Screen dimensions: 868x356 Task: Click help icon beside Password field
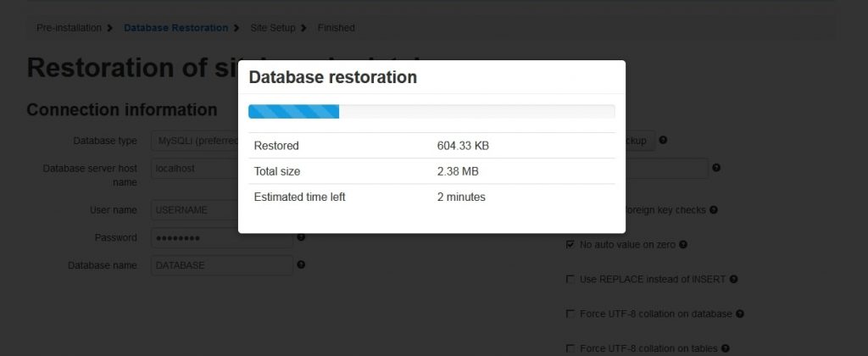coord(301,237)
